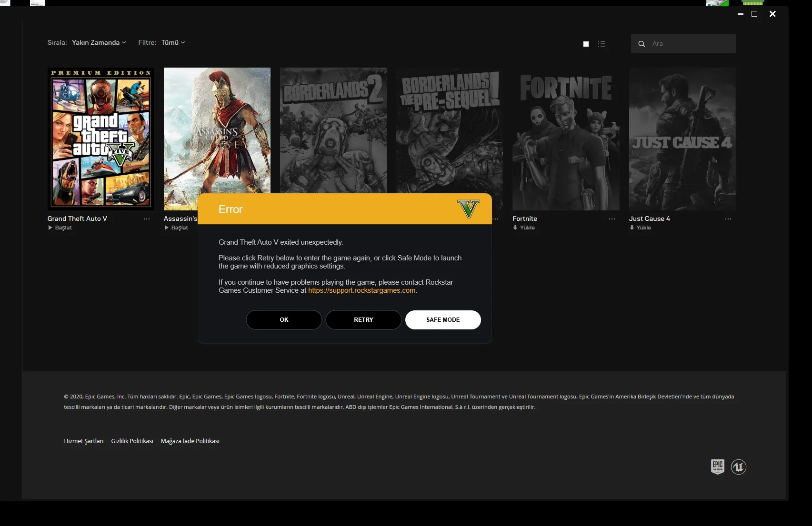Click the SAFE MODE button
812x526 pixels.
click(442, 319)
